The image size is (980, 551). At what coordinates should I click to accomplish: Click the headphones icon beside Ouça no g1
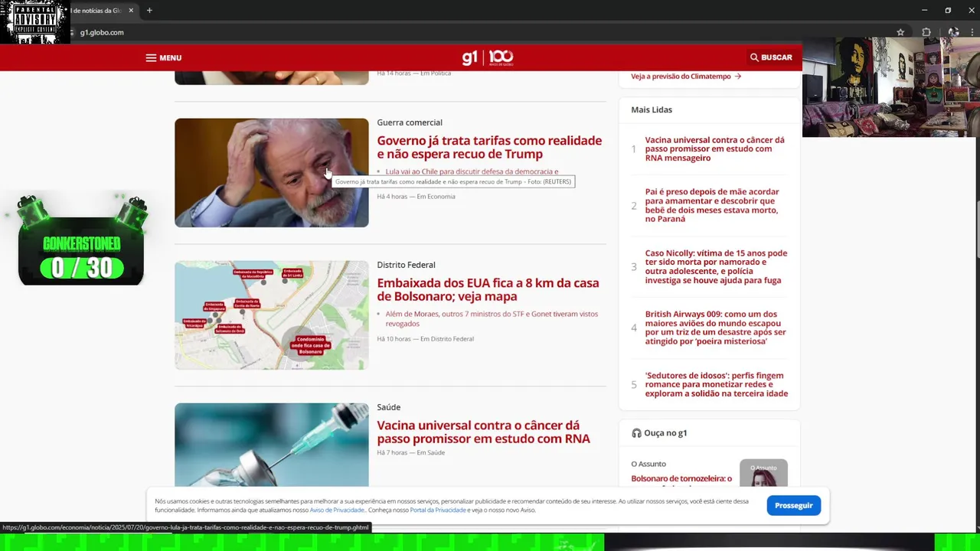click(636, 433)
